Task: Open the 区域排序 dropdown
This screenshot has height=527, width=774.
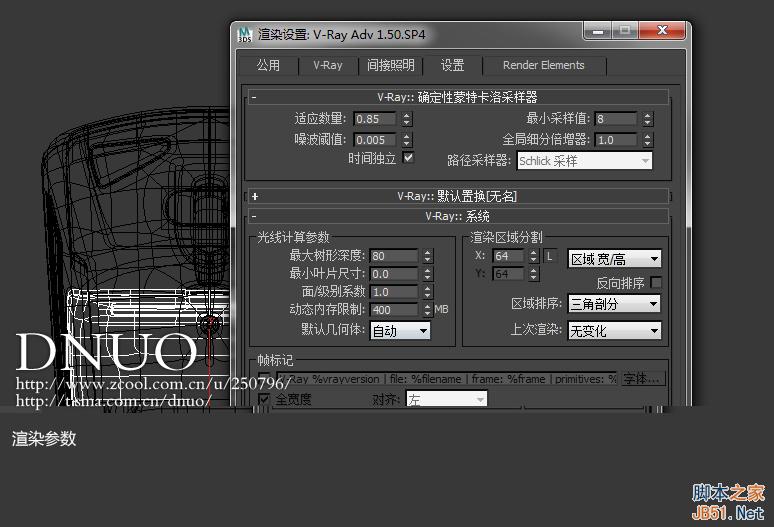Action: click(614, 303)
